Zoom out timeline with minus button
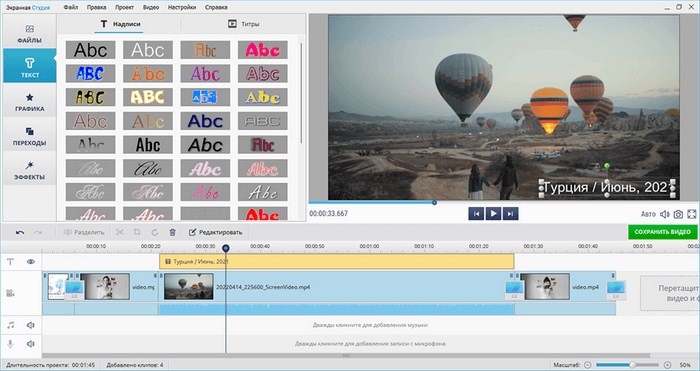 [588, 365]
